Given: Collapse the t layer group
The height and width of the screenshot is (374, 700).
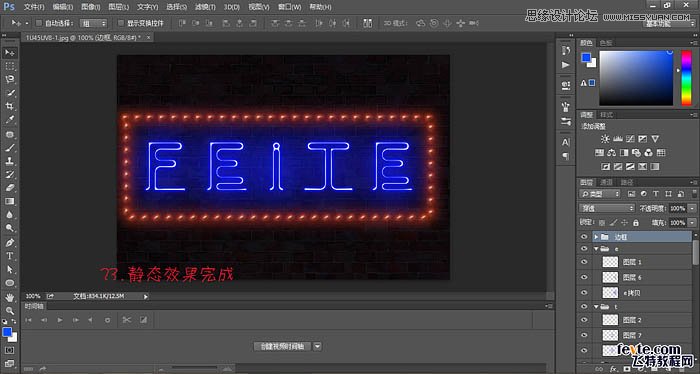Looking at the screenshot, I should pyautogui.click(x=596, y=307).
